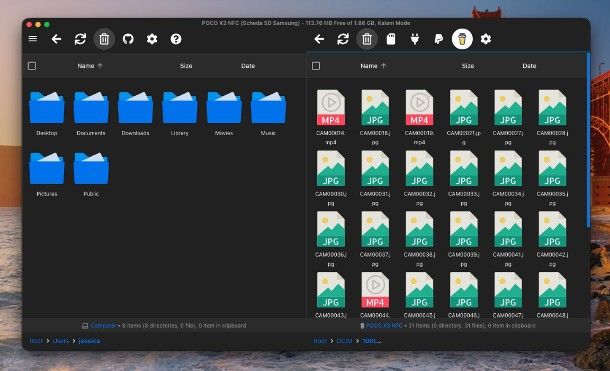
Task: Refresh the Computer pane file list
Action: pyautogui.click(x=80, y=39)
